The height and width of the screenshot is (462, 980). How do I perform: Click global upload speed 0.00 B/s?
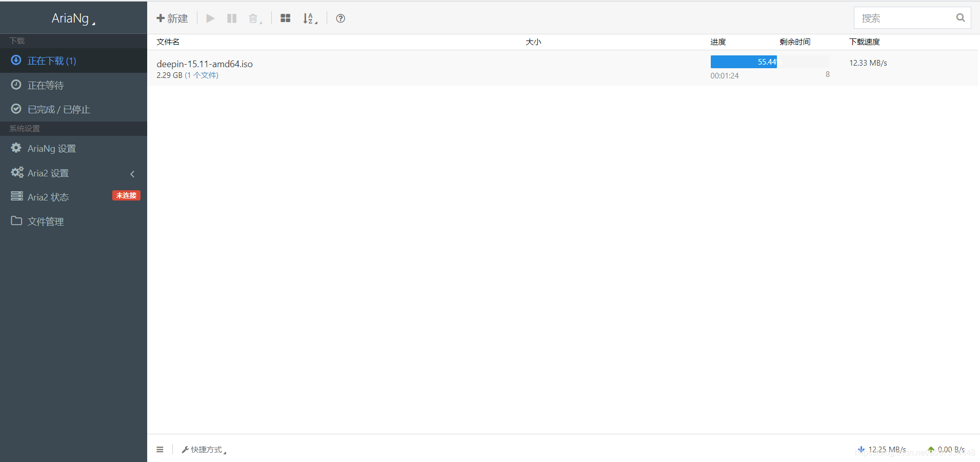point(946,450)
